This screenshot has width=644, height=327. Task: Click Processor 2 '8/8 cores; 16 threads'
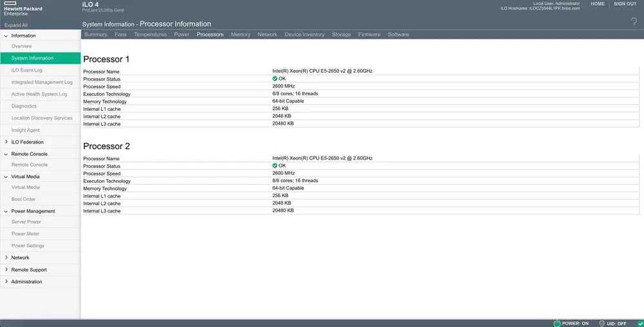[x=296, y=180]
